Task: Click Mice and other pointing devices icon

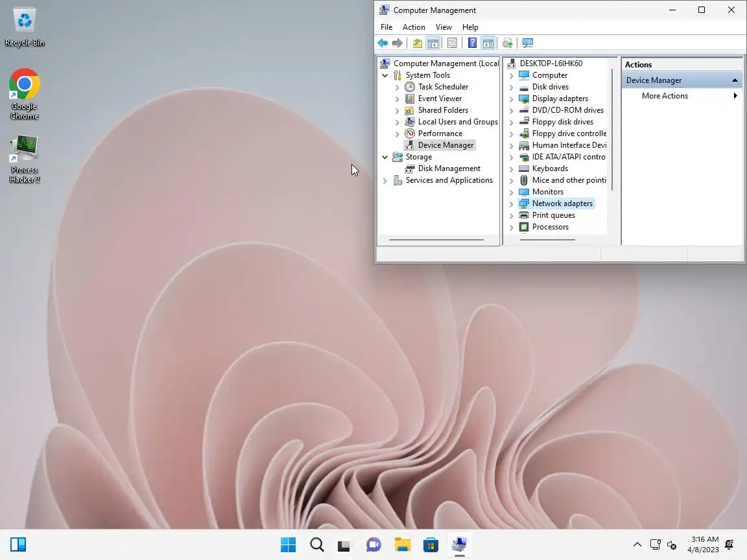Action: click(x=523, y=180)
